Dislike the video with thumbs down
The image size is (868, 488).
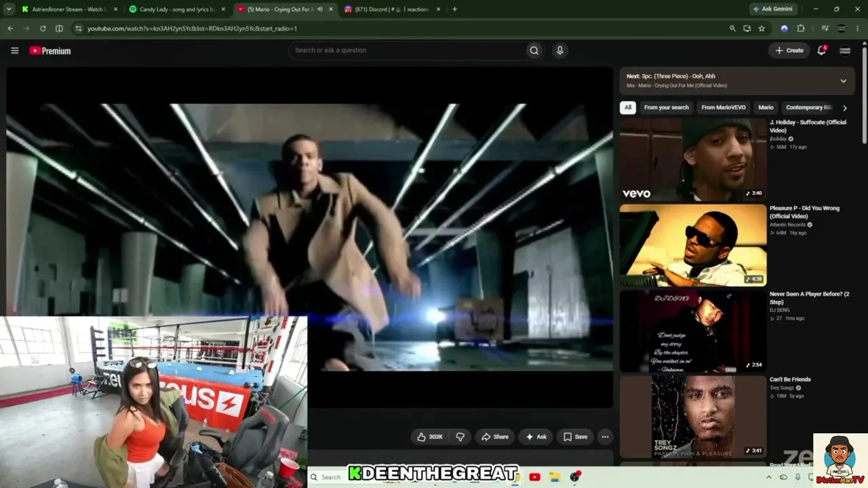pyautogui.click(x=460, y=436)
